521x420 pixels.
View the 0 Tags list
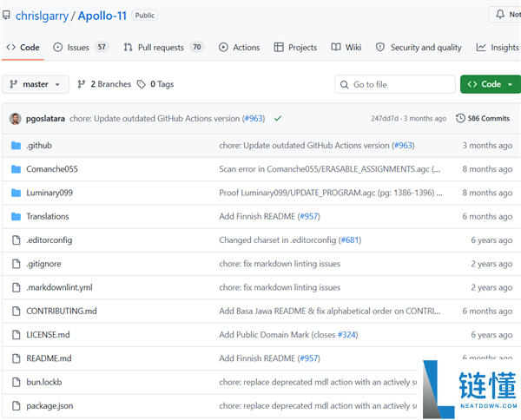[x=155, y=84]
